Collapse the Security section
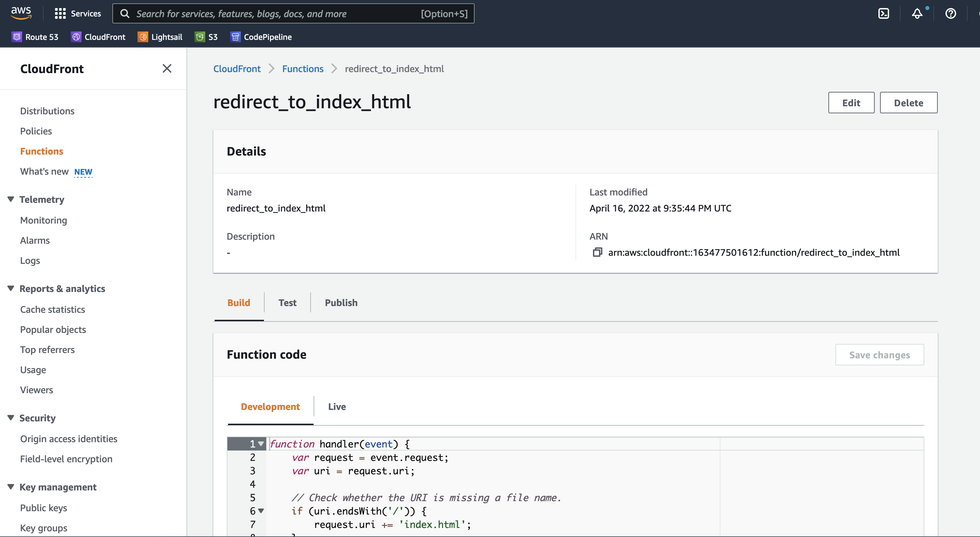The image size is (980, 537). 11,418
